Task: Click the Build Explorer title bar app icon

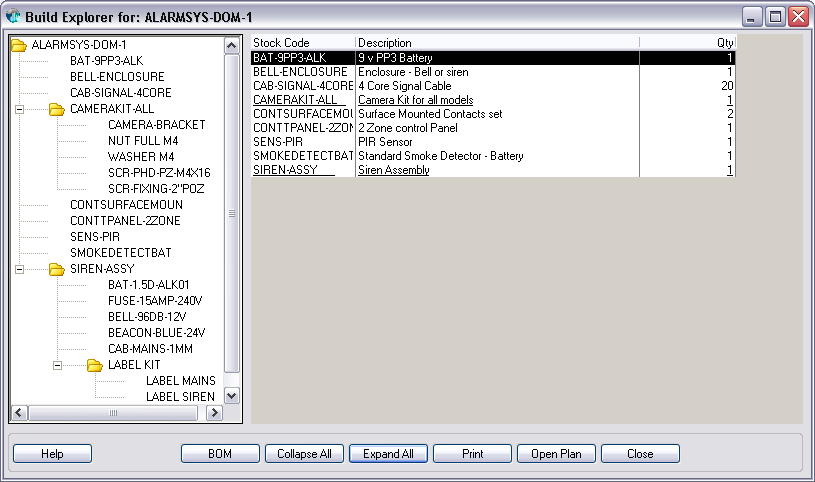Action: 13,17
